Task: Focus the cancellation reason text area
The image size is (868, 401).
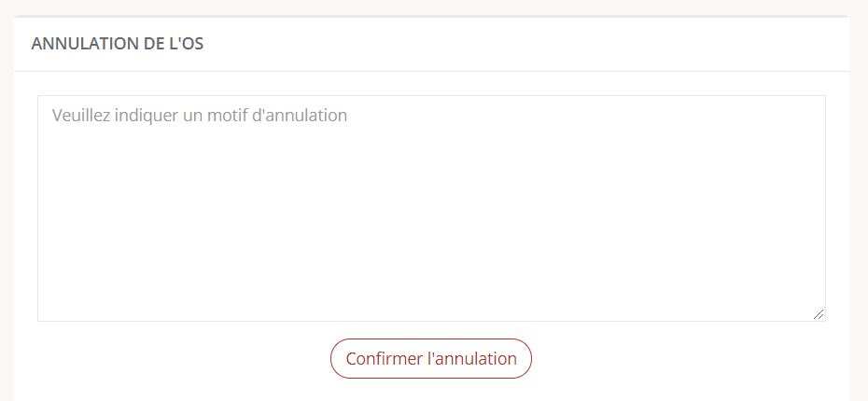Action: [x=431, y=208]
